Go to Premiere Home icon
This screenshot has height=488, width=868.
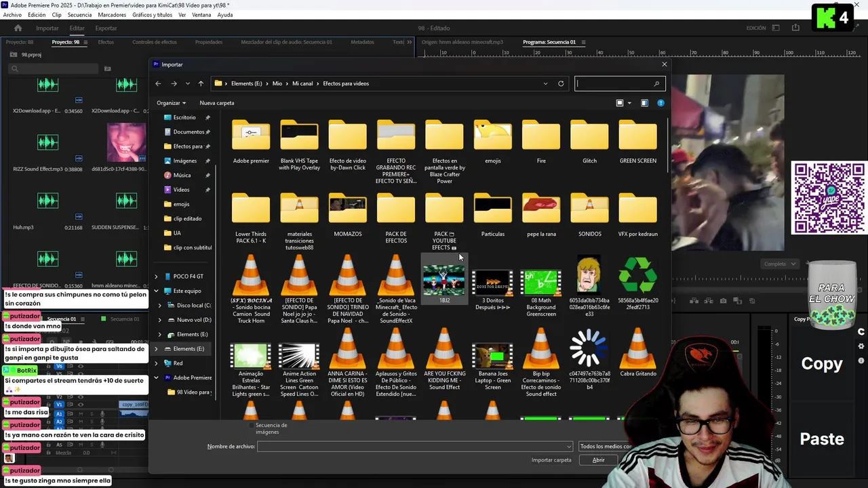click(x=18, y=28)
